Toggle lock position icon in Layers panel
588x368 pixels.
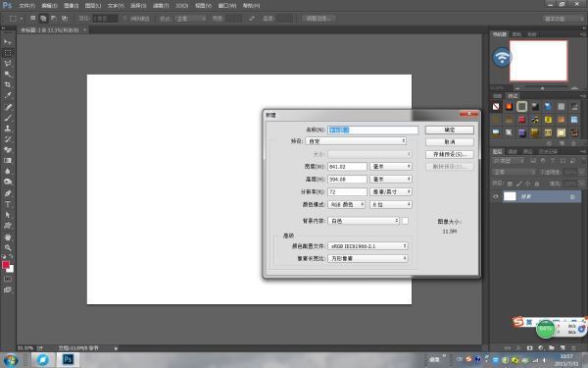[x=528, y=184]
